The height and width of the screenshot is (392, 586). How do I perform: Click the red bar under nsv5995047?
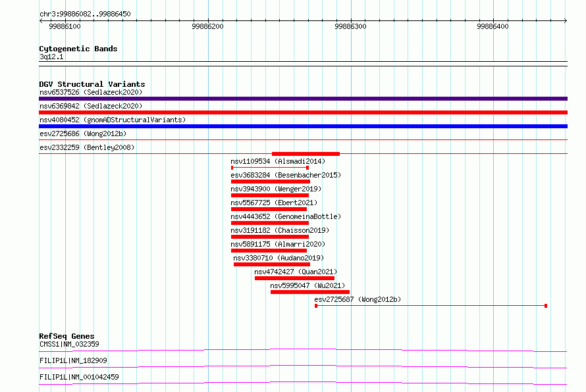click(310, 292)
